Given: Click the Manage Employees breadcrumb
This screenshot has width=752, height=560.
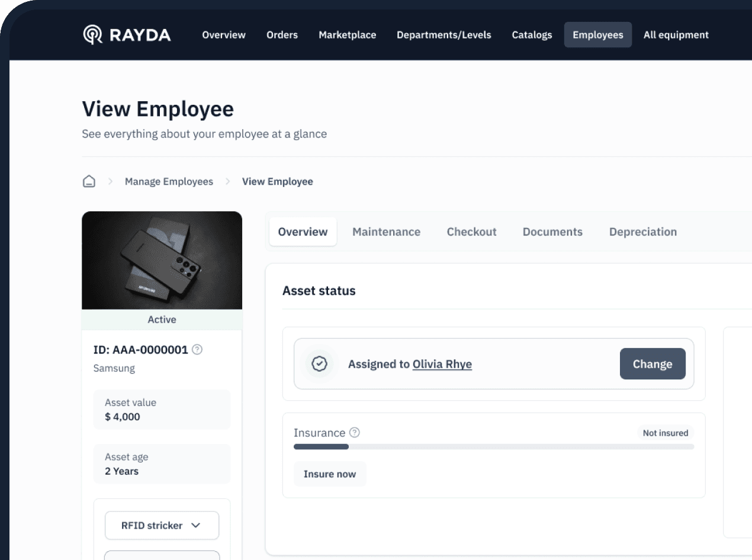Looking at the screenshot, I should [x=169, y=181].
